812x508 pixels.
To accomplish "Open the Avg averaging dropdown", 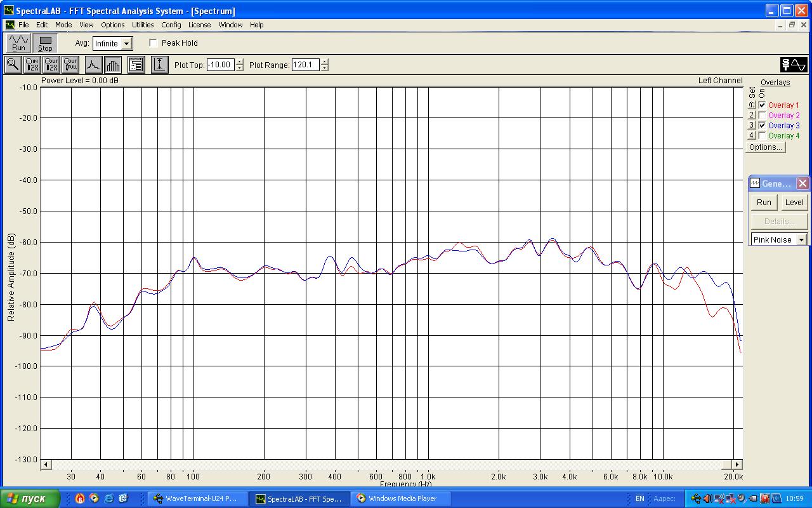I will pyautogui.click(x=126, y=44).
